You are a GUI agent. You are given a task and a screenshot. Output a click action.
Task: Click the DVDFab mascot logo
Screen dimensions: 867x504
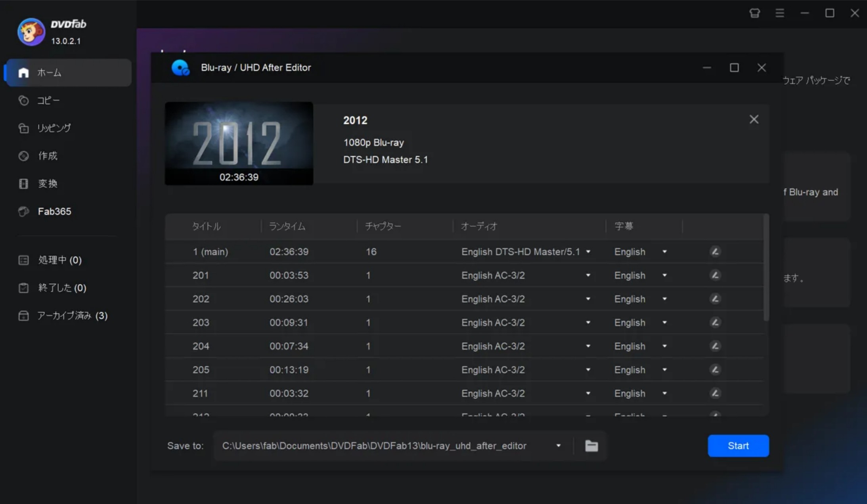click(31, 32)
